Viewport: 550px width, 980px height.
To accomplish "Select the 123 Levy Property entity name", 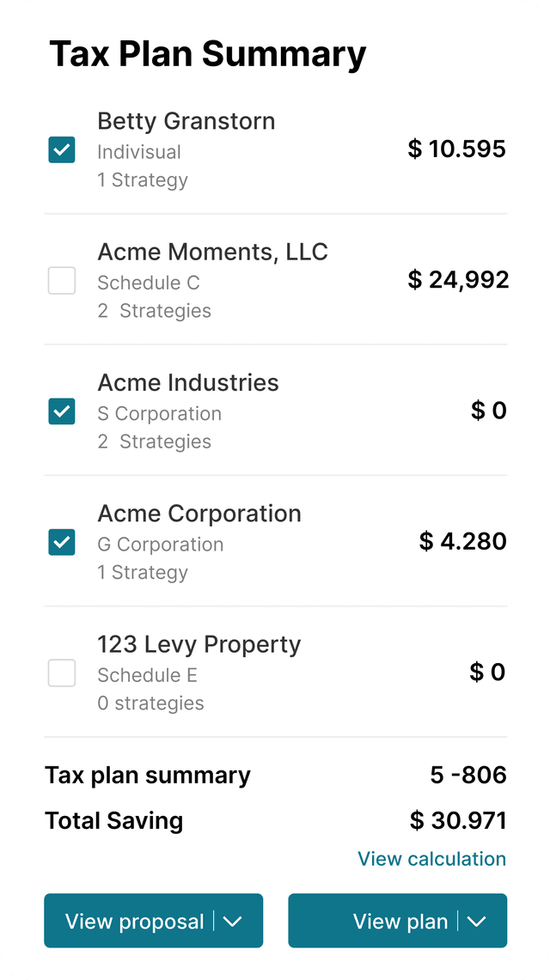I will coord(199,644).
